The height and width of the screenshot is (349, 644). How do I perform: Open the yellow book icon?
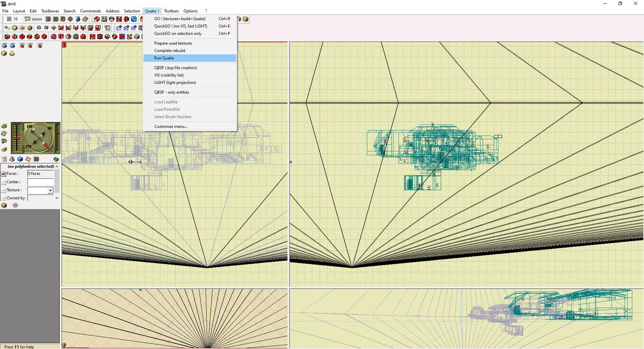(x=85, y=19)
